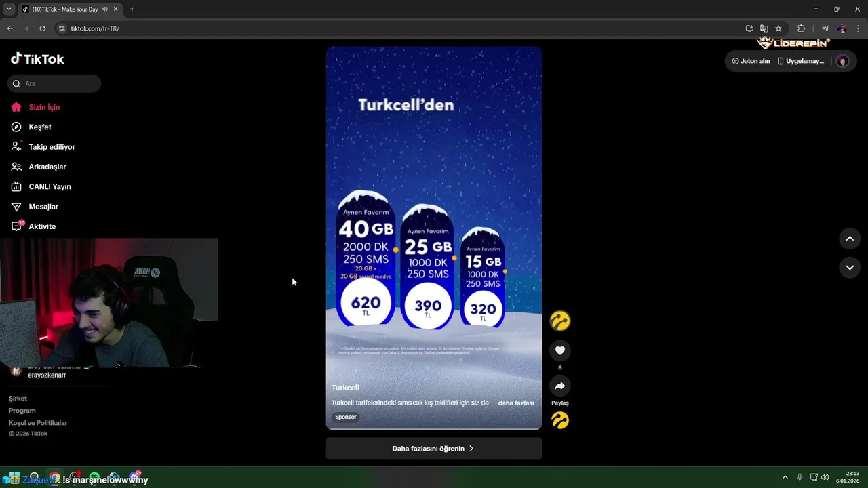Click the Koşul ve Politikalar link

click(x=38, y=423)
